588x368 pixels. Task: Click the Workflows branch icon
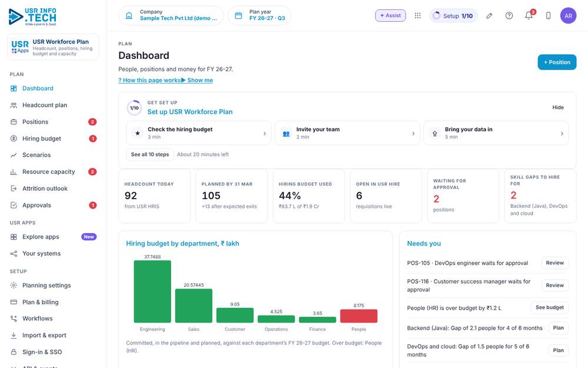coord(14,319)
